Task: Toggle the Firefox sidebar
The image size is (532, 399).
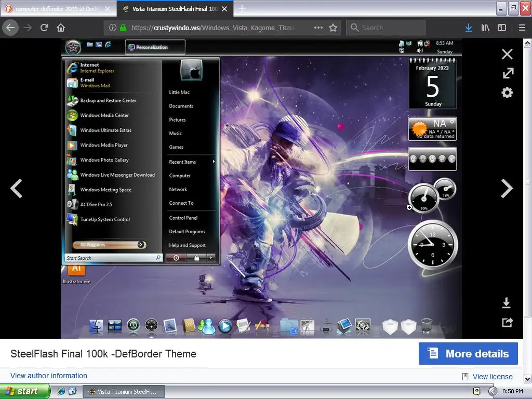Action: pos(502,28)
